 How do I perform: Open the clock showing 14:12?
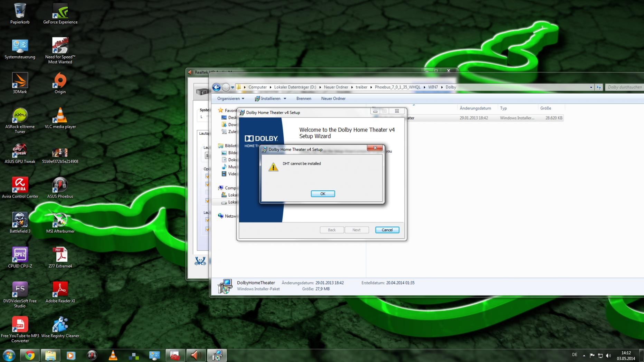[626, 355]
